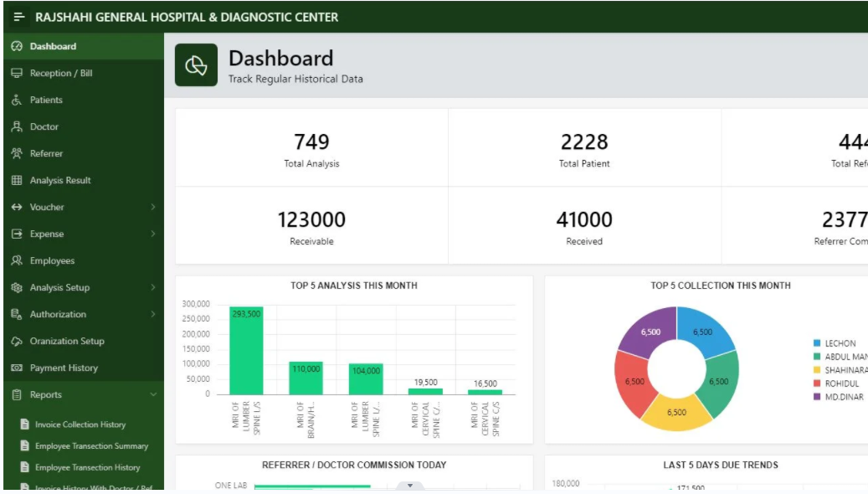The height and width of the screenshot is (494, 868).
Task: Click the Dashboard pie chart header icon
Action: click(196, 65)
